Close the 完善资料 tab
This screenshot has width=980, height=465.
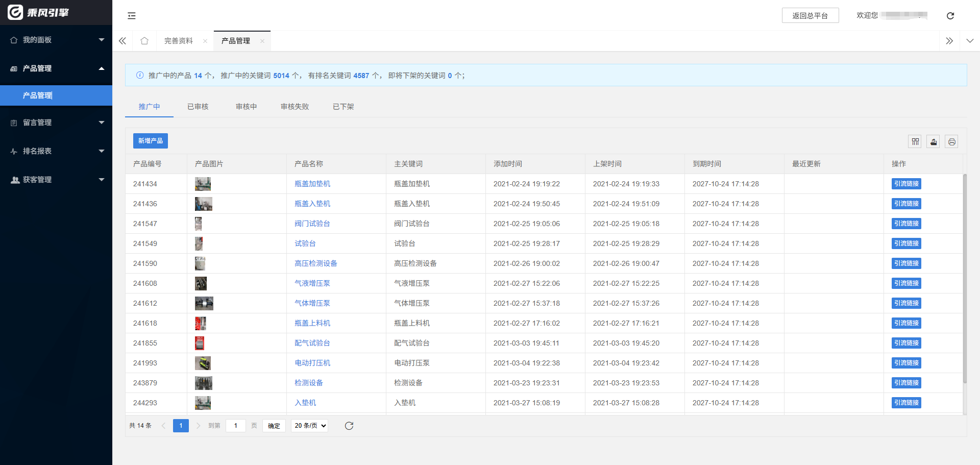click(x=205, y=41)
